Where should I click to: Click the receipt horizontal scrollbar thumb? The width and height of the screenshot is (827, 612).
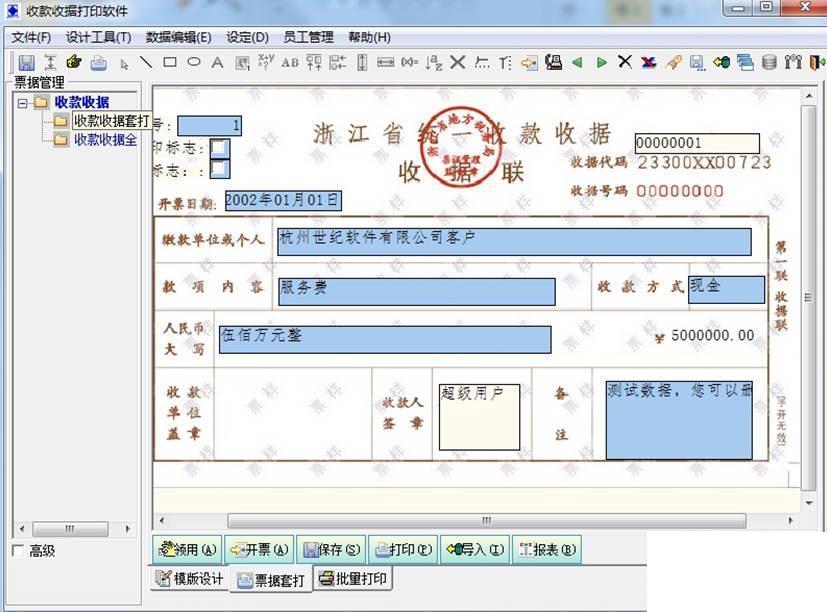click(x=486, y=521)
